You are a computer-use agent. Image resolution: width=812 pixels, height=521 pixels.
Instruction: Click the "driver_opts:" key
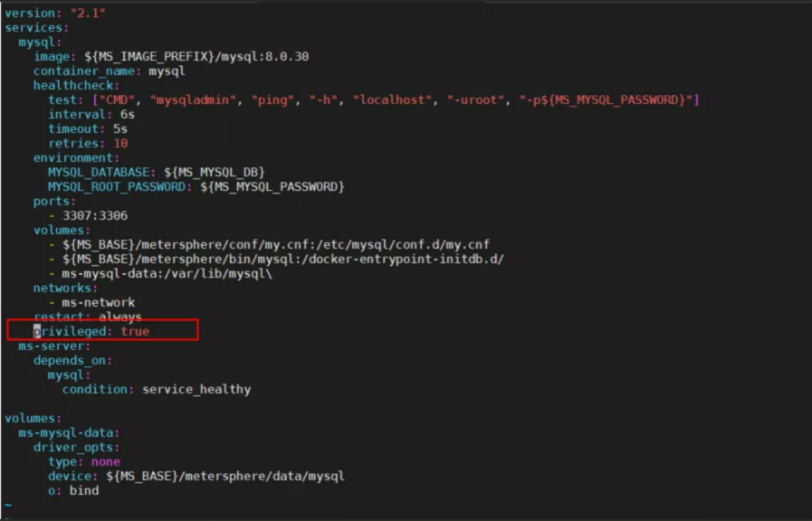77,448
